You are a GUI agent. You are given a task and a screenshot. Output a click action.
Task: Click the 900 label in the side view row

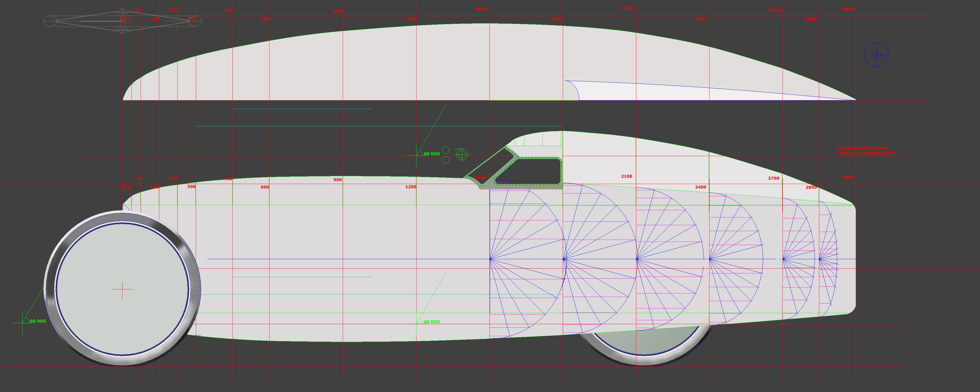(337, 180)
